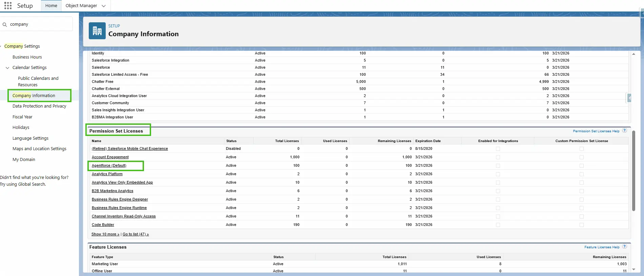Click the scroll down arrow at bottom right

point(633,270)
